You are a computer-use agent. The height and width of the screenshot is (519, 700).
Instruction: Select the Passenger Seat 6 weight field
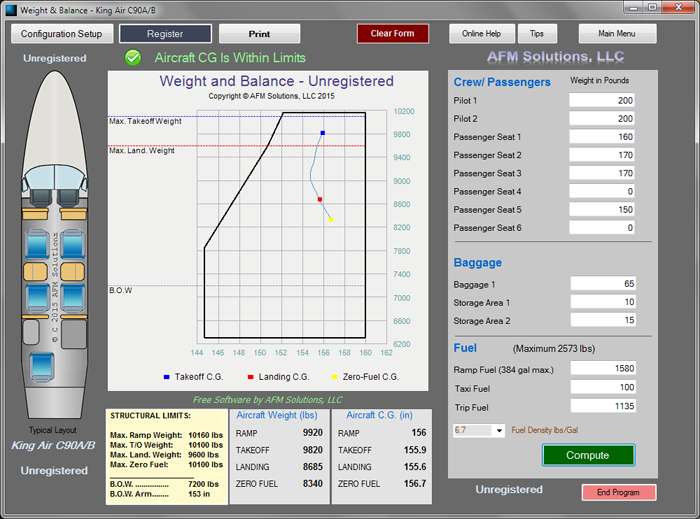point(601,228)
